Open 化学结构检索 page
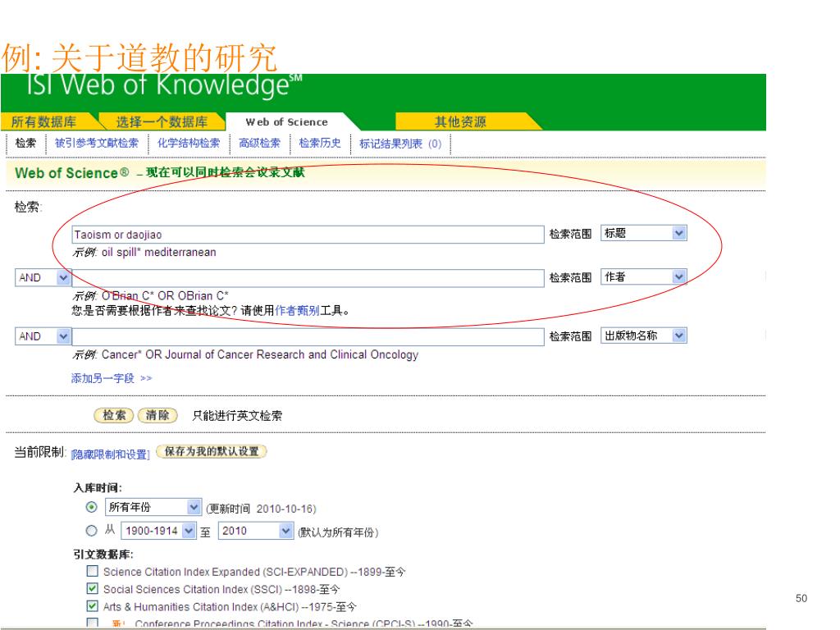840x630 pixels. (189, 143)
